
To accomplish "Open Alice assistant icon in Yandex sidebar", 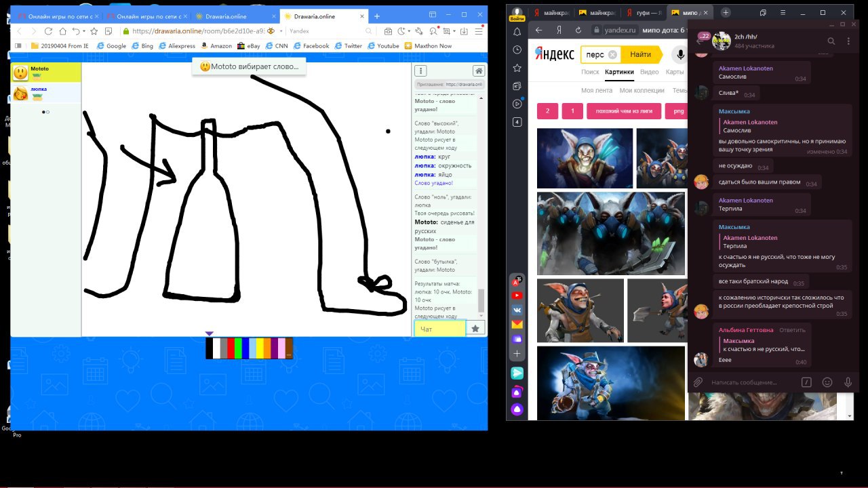I will 517,409.
